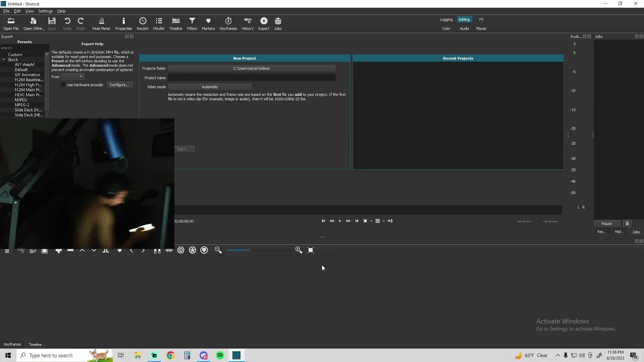The width and height of the screenshot is (644, 362).
Task: Switch to the Logging layout
Action: coord(446,20)
